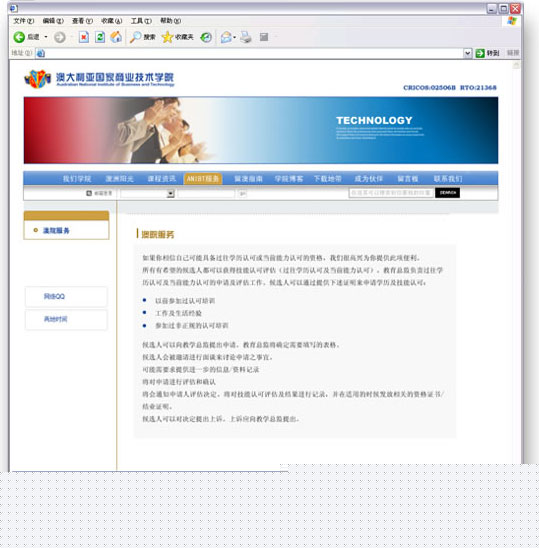Open the Home page icon
The image size is (539, 548).
click(116, 37)
